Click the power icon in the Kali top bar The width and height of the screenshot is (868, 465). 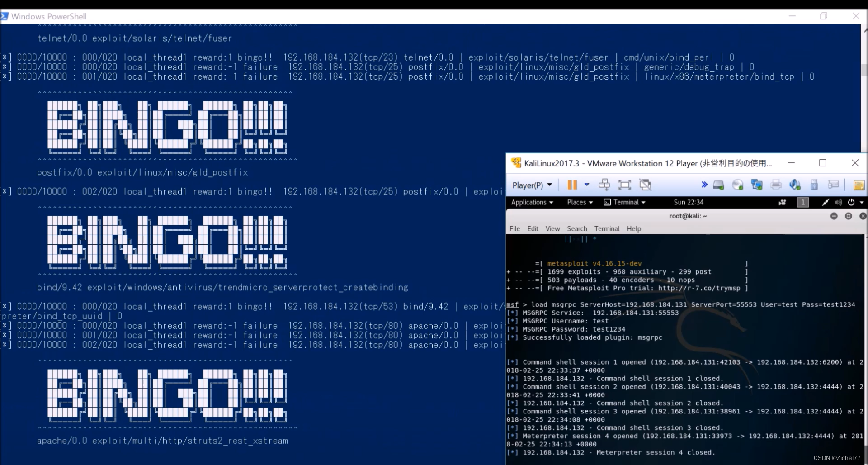click(x=851, y=202)
